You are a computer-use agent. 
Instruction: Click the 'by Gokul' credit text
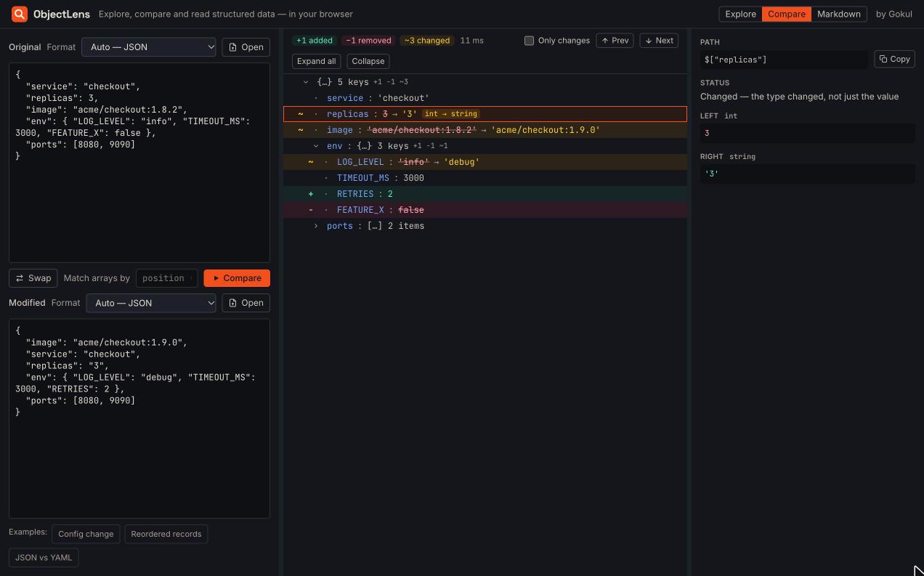(894, 14)
